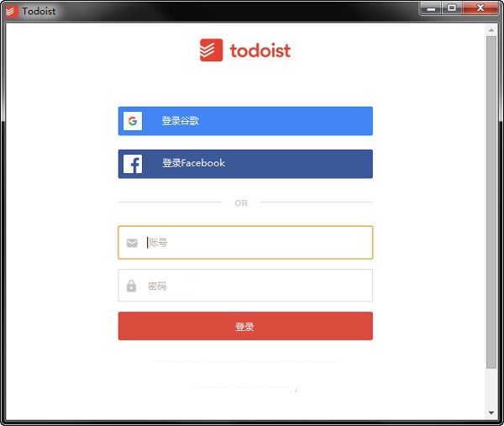The height and width of the screenshot is (426, 504).
Task: Click the todoist wordmark text
Action: [x=260, y=50]
